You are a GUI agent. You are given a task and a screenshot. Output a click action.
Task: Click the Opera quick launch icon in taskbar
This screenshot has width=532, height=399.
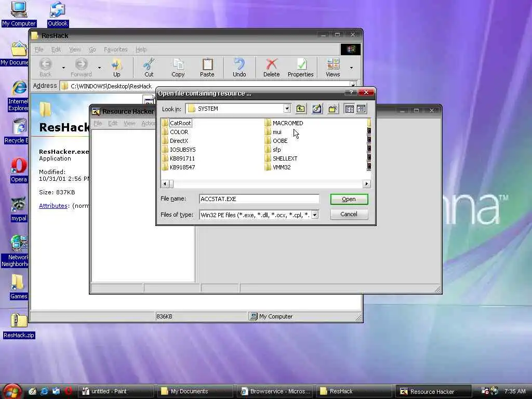(69, 391)
